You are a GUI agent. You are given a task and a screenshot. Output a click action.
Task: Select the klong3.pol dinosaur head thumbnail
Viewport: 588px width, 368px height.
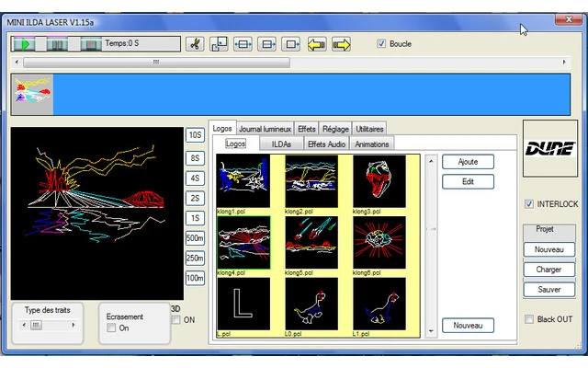point(379,181)
